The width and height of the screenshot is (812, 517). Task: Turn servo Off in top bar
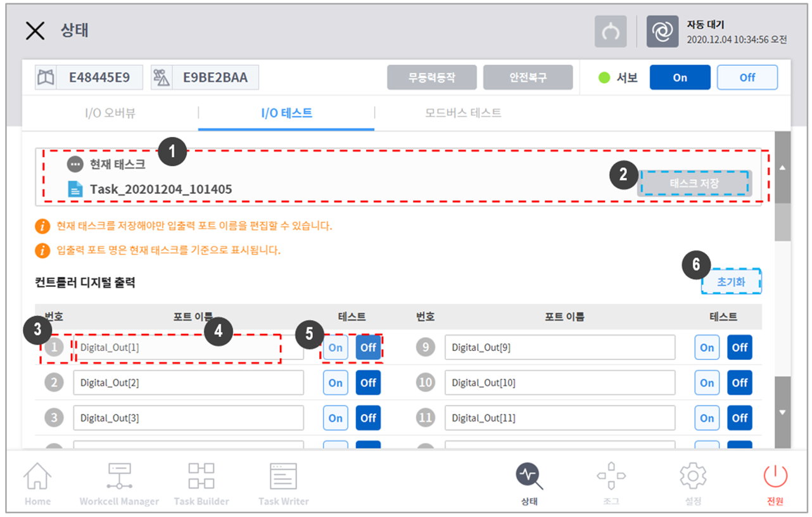[747, 77]
